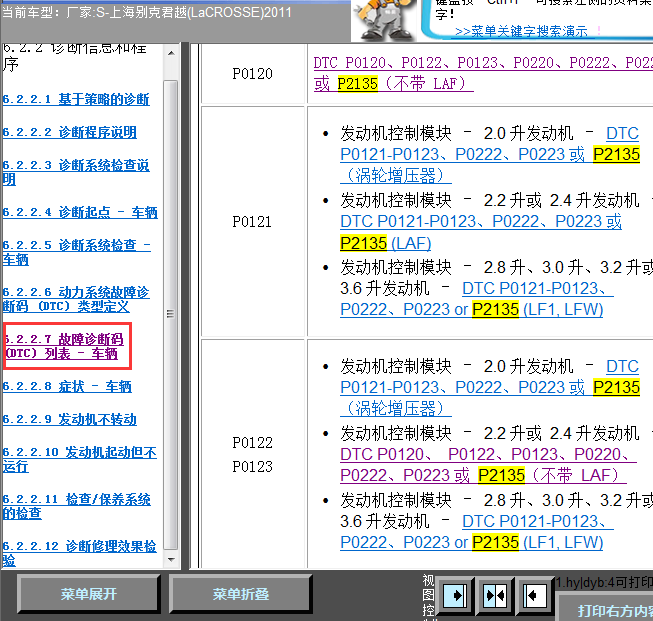Open 6.2.2.2 诊断程序说明

(x=70, y=132)
